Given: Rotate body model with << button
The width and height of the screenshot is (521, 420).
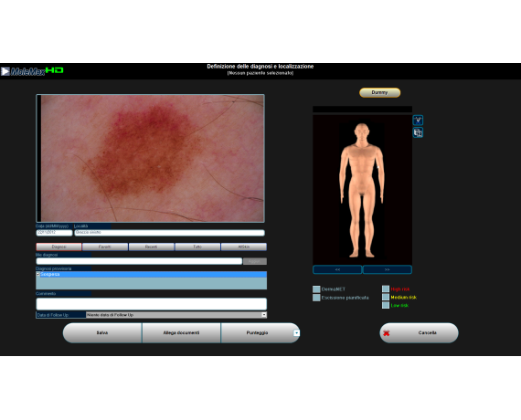Looking at the screenshot, I should tap(337, 269).
